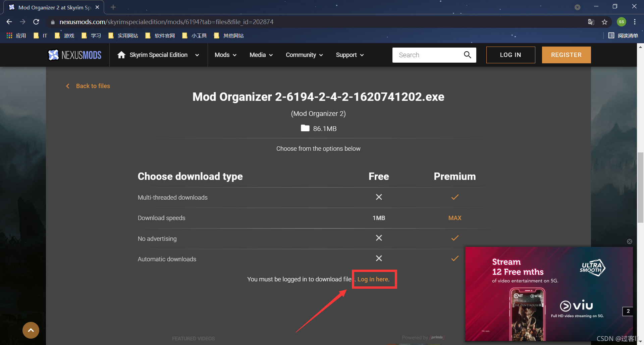Go to the Skyrim Special Edition home icon
The height and width of the screenshot is (345, 644).
(x=121, y=55)
